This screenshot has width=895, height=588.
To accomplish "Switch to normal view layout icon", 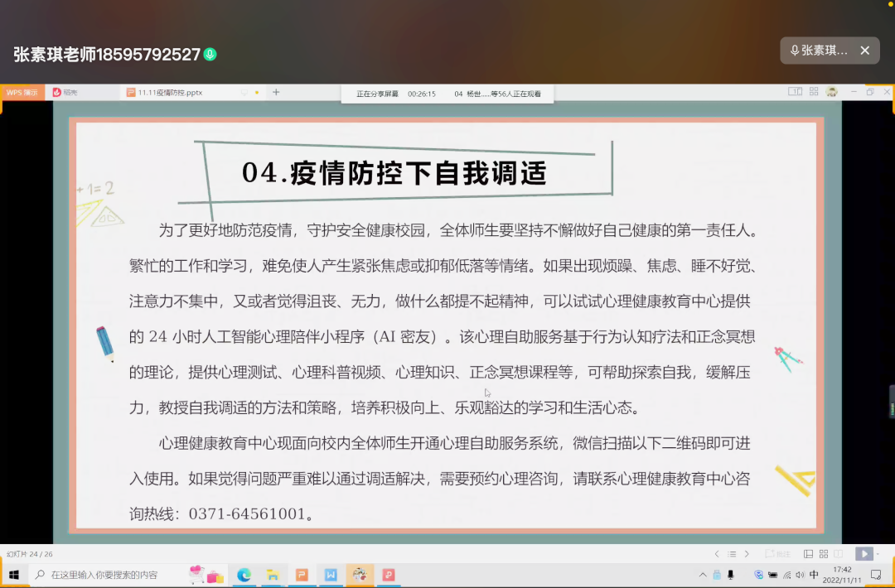I will pyautogui.click(x=808, y=554).
